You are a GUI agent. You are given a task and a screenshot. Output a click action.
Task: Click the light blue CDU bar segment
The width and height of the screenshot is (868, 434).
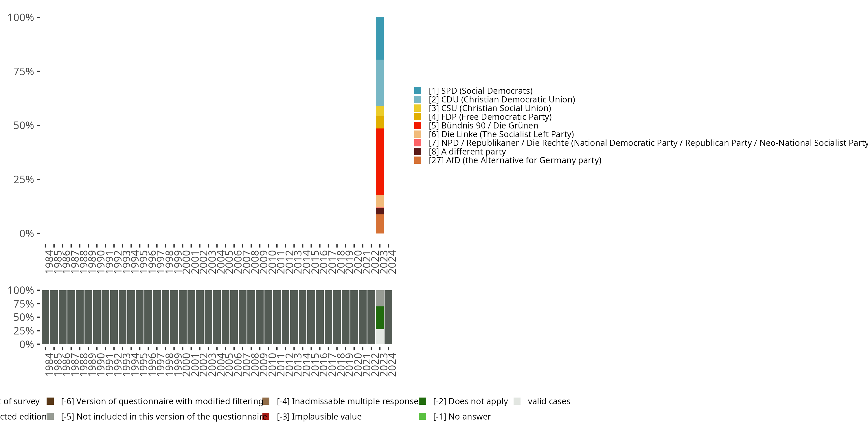(x=379, y=82)
